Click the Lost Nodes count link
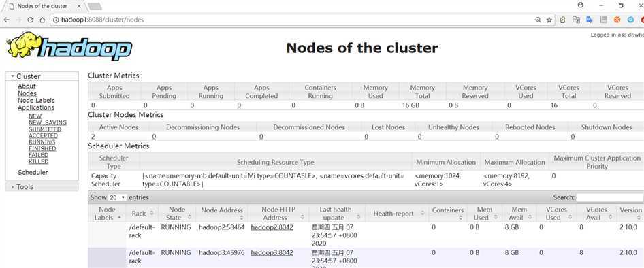Screen dimensions: 644x268 click(x=366, y=137)
